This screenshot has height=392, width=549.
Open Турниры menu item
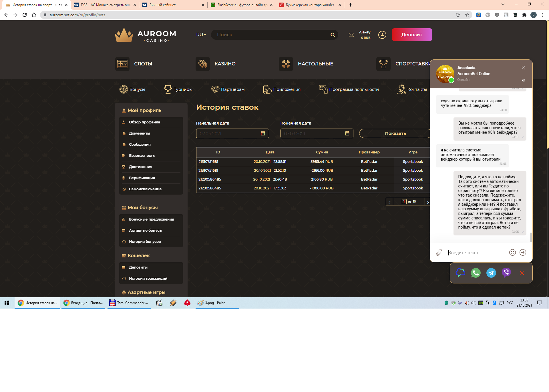click(178, 89)
